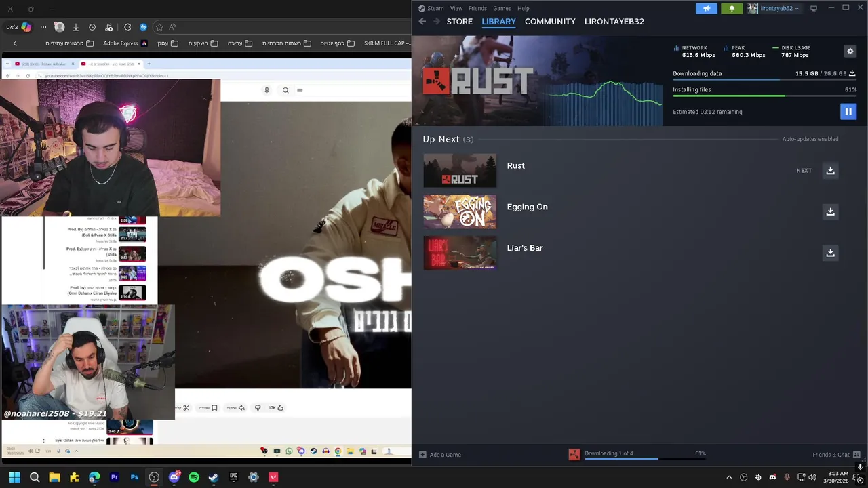Open Windows taskbar search
The image size is (868, 488).
tap(35, 477)
